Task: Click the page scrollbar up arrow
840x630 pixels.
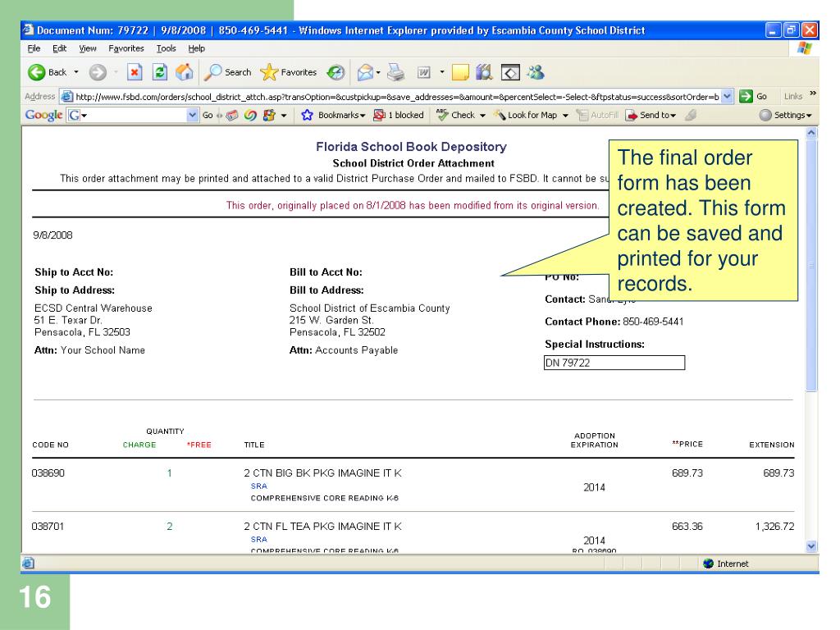Action: 811,133
